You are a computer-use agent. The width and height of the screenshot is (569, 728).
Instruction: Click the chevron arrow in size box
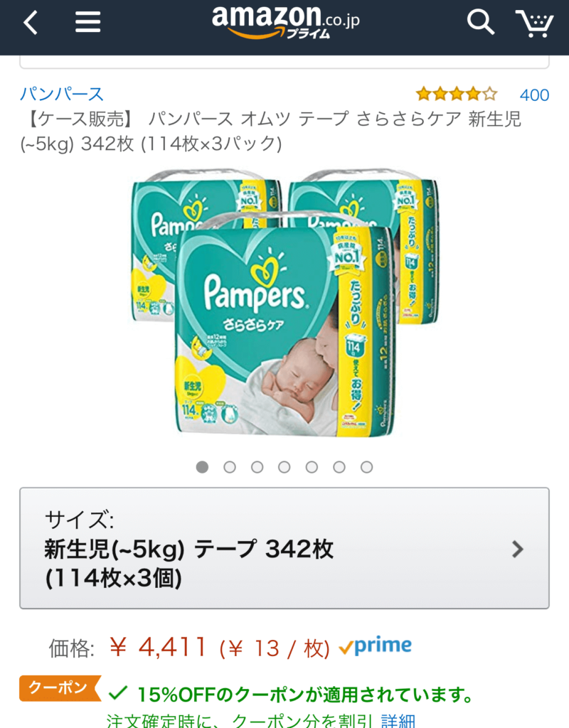pyautogui.click(x=518, y=550)
